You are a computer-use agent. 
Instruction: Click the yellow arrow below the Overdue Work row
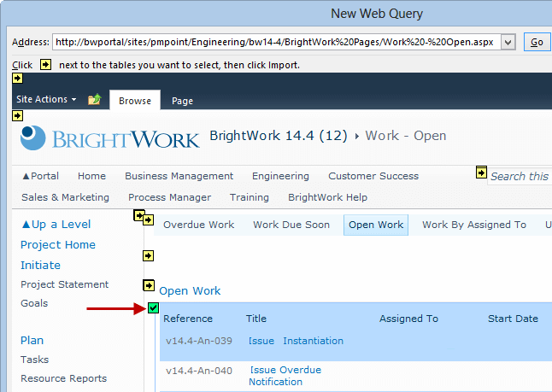coord(148,256)
